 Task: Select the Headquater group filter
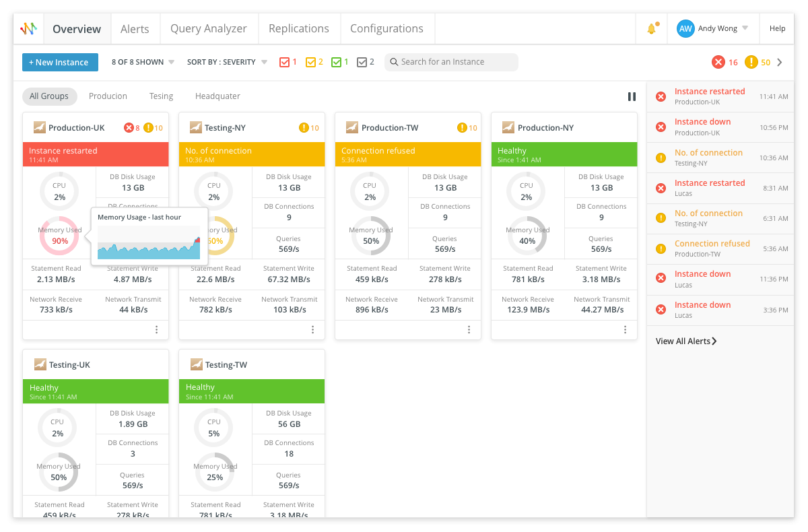tap(217, 96)
